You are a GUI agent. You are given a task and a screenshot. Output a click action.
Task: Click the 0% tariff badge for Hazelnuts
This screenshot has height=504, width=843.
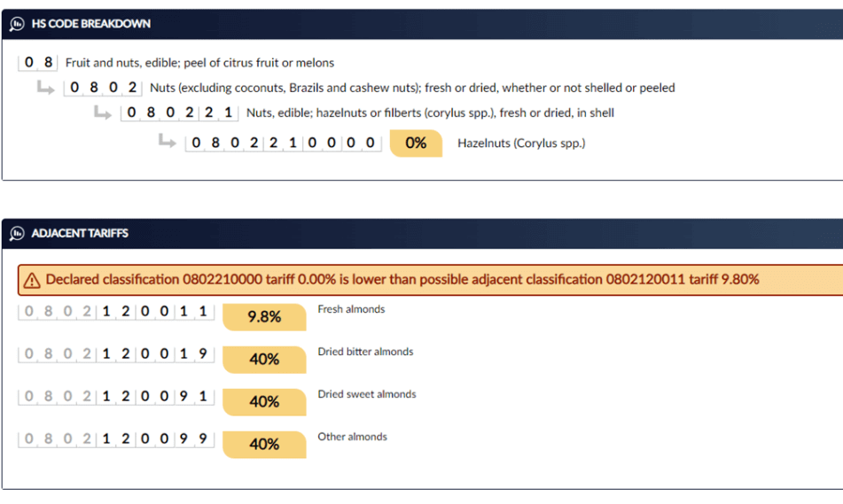tap(416, 143)
